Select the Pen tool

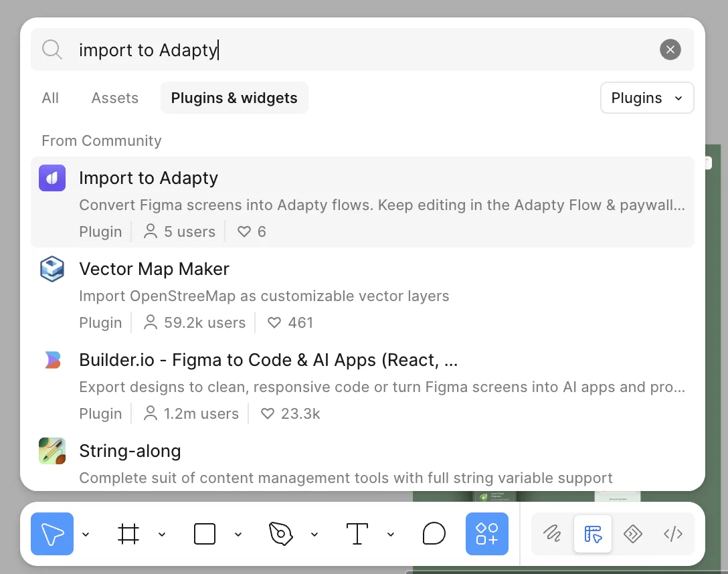(280, 534)
